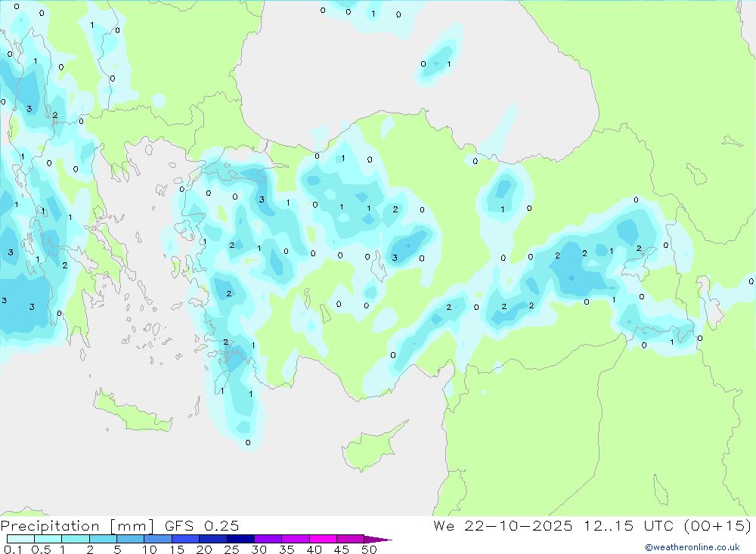Screen dimensions: 756x554
Task: Click the legend value '20'
Action: click(x=204, y=549)
